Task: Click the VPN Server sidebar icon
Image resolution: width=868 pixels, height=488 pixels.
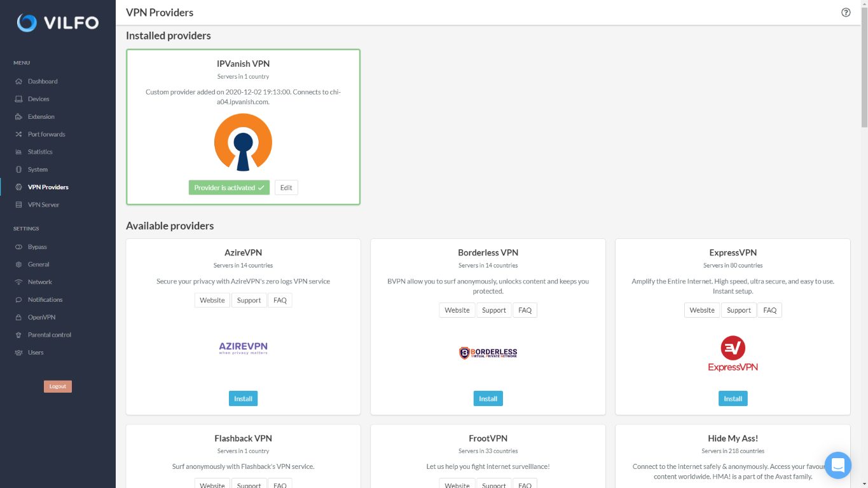Action: [x=19, y=205]
